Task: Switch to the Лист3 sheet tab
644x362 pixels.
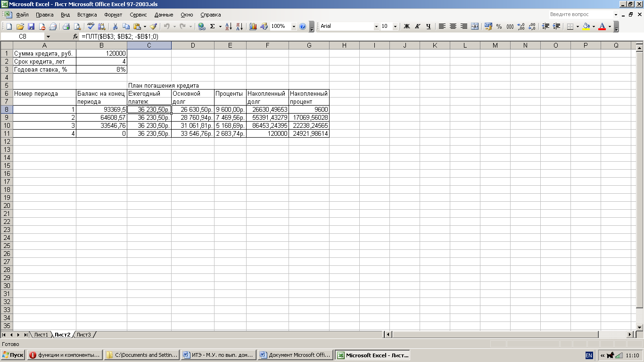Action: pos(83,335)
